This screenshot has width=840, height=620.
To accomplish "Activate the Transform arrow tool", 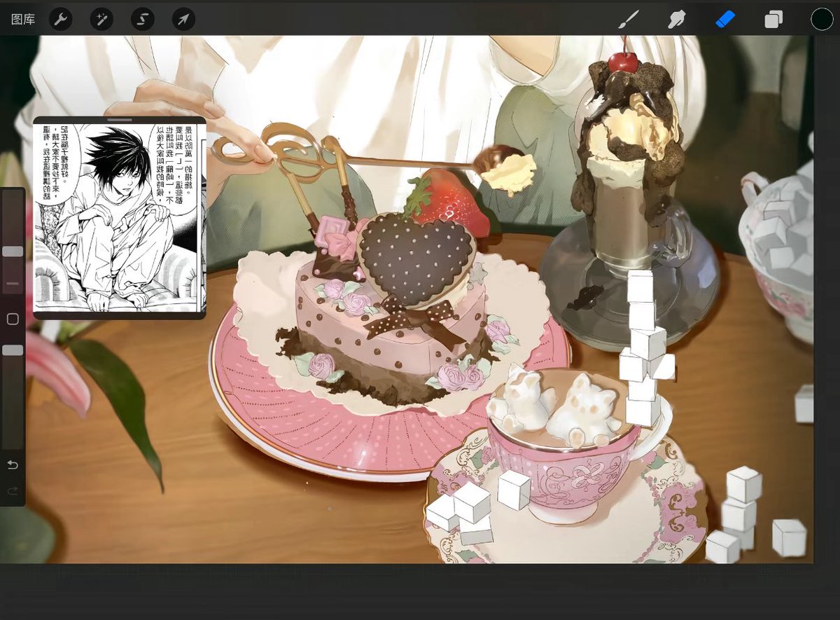I will 184,20.
